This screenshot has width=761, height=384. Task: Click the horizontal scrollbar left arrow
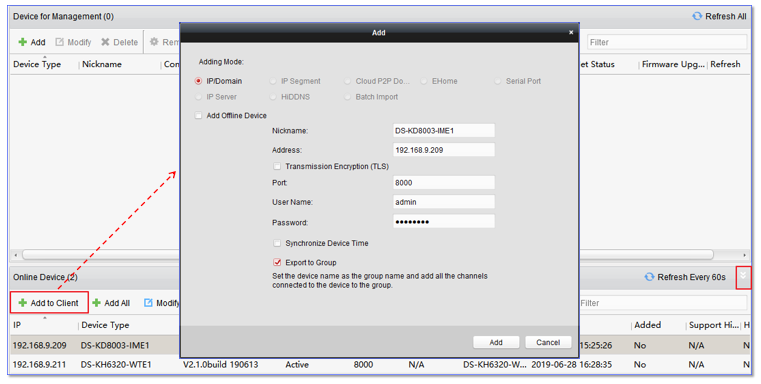(16, 255)
